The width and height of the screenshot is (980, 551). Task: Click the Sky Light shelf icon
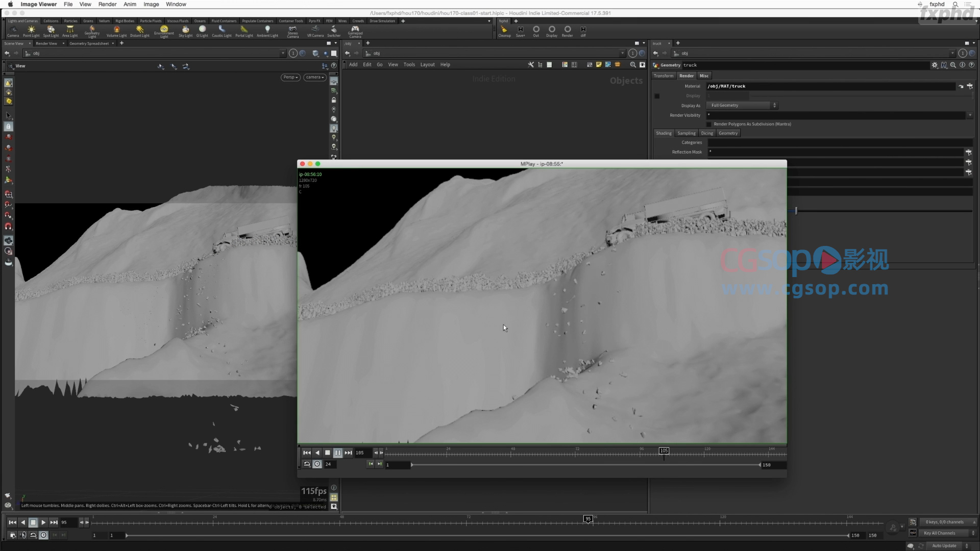point(185,31)
